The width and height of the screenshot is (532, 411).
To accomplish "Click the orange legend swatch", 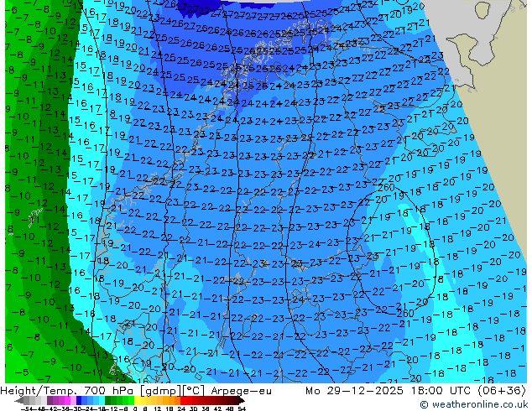I will click(172, 401).
